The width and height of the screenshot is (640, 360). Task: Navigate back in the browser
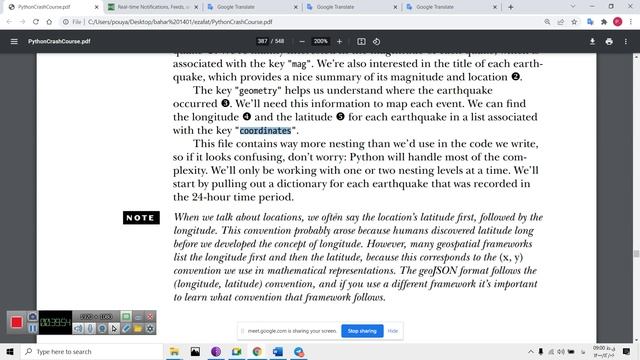(x=9, y=22)
